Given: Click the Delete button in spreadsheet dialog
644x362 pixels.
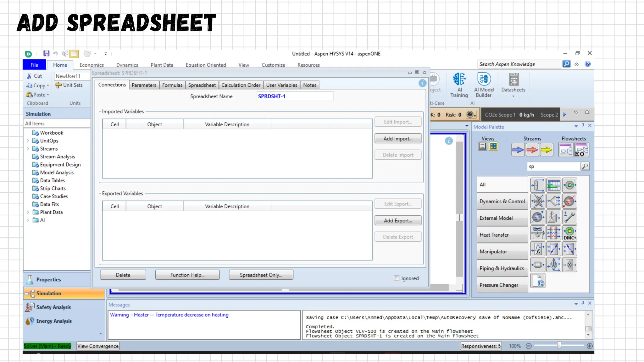Looking at the screenshot, I should point(123,275).
